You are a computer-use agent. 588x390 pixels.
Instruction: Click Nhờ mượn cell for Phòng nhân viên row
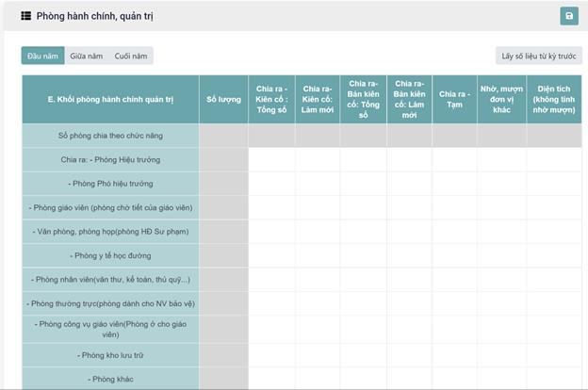(x=501, y=280)
